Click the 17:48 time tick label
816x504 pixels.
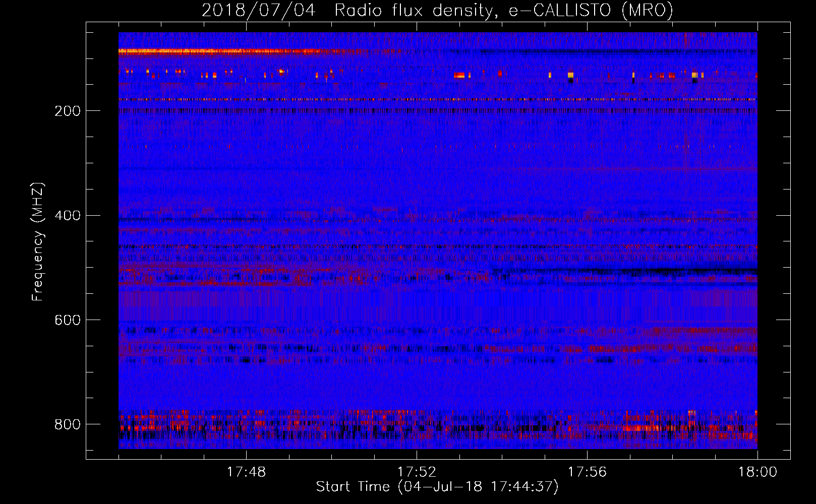[x=246, y=472]
